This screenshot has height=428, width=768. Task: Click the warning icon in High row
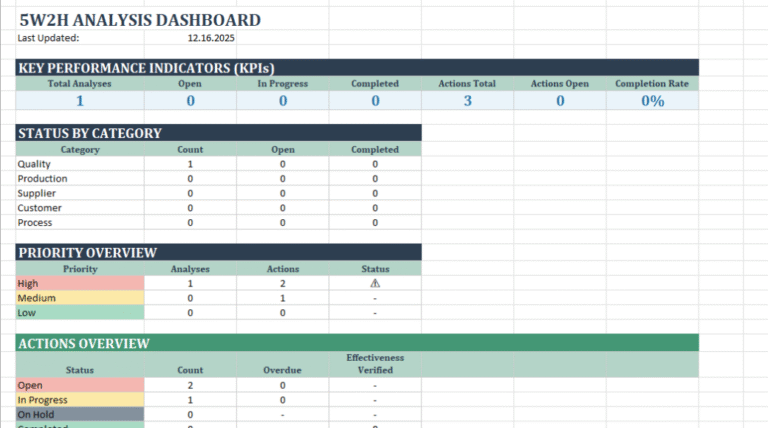tap(375, 284)
